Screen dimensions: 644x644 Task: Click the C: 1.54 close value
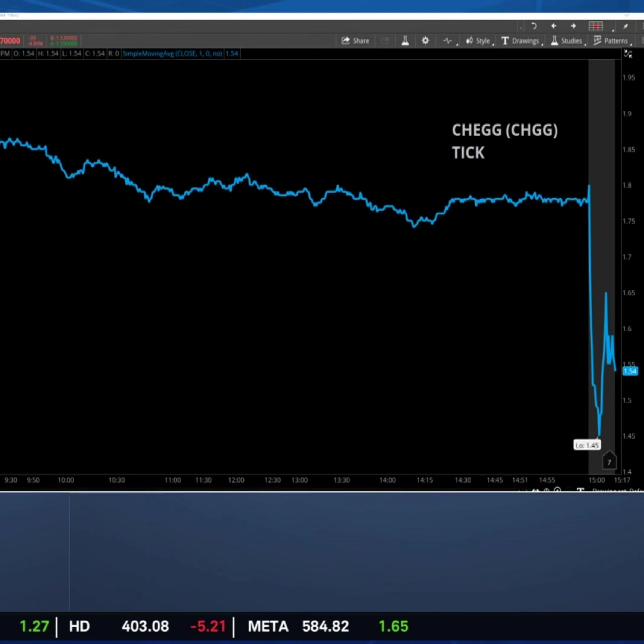pyautogui.click(x=95, y=54)
